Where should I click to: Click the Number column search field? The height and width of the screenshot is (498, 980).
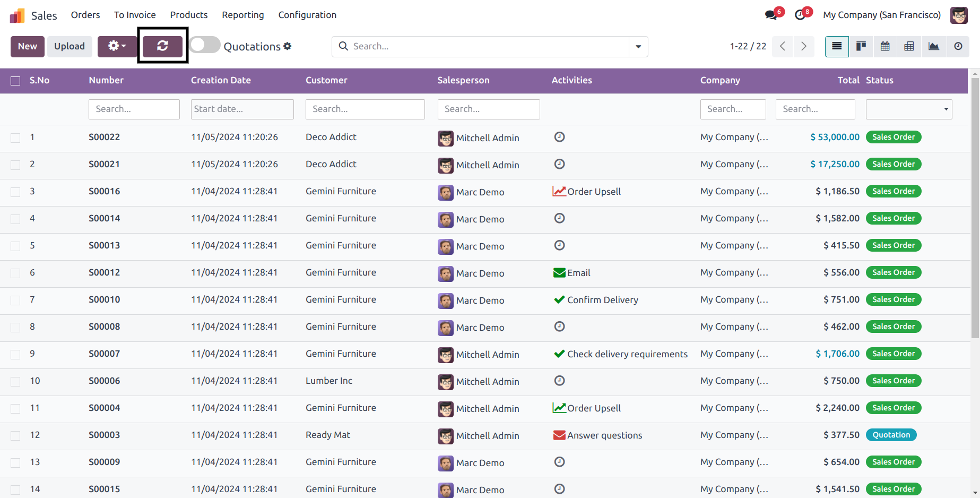pos(134,109)
